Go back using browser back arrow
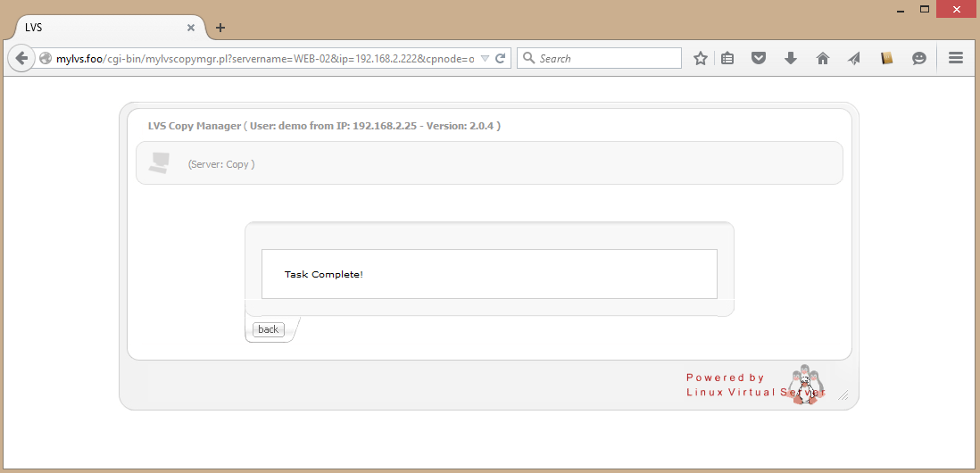Screen dimensions: 980x473 pyautogui.click(x=21, y=59)
